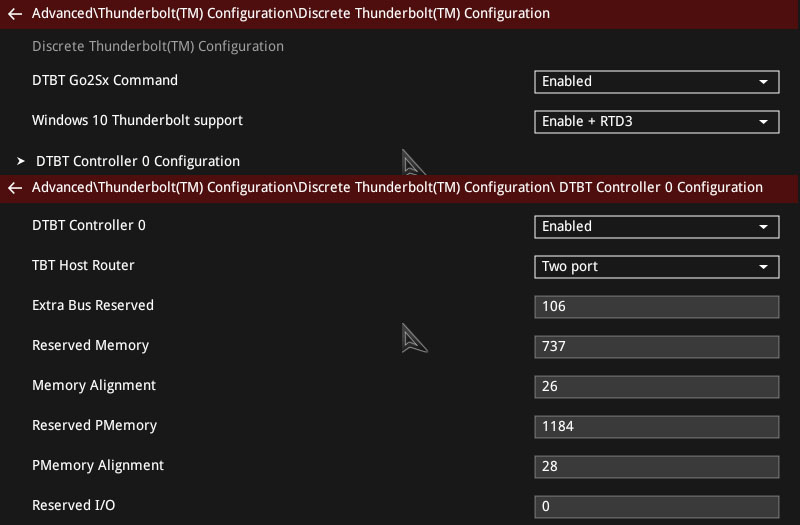Open TBT Host Router dropdown
The width and height of the screenshot is (800, 525).
pyautogui.click(x=657, y=267)
